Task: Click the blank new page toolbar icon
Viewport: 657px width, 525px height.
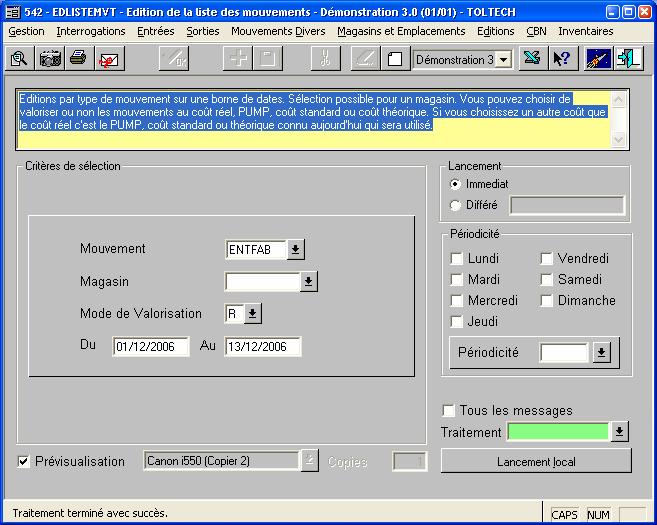Action: pos(394,59)
